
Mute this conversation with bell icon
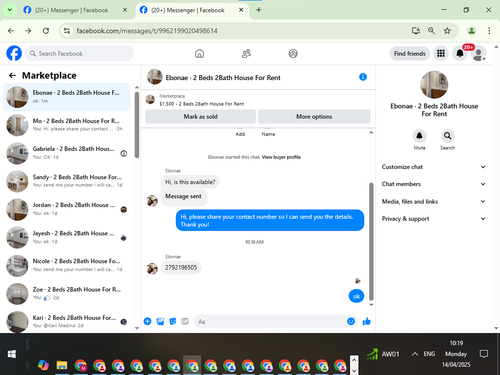pyautogui.click(x=419, y=136)
